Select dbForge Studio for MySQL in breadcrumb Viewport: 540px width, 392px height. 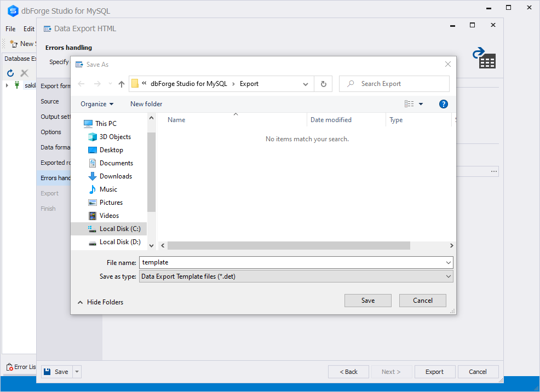[x=189, y=84]
